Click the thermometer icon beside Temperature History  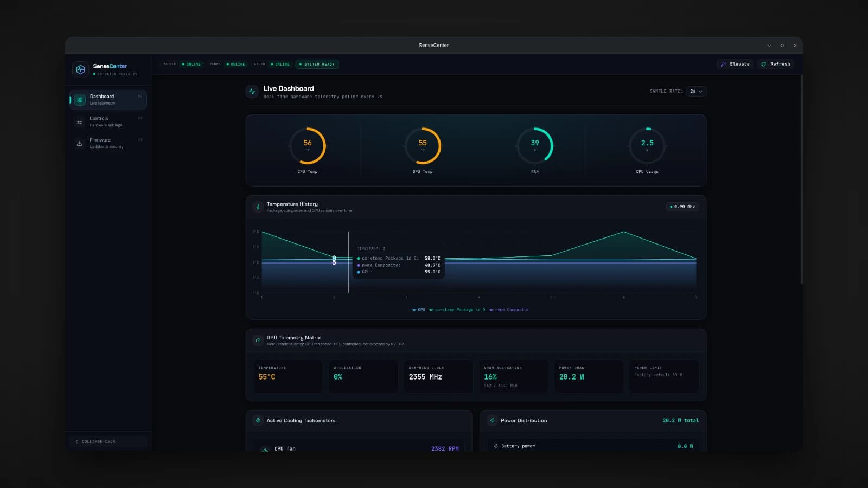tap(258, 207)
